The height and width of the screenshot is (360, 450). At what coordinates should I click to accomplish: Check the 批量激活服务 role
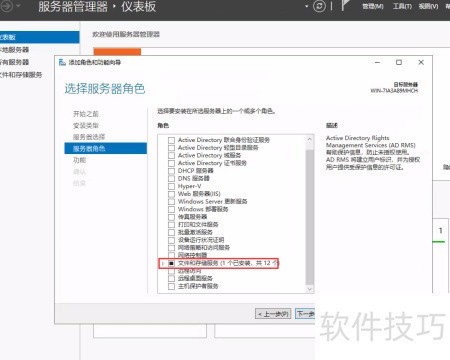click(171, 232)
